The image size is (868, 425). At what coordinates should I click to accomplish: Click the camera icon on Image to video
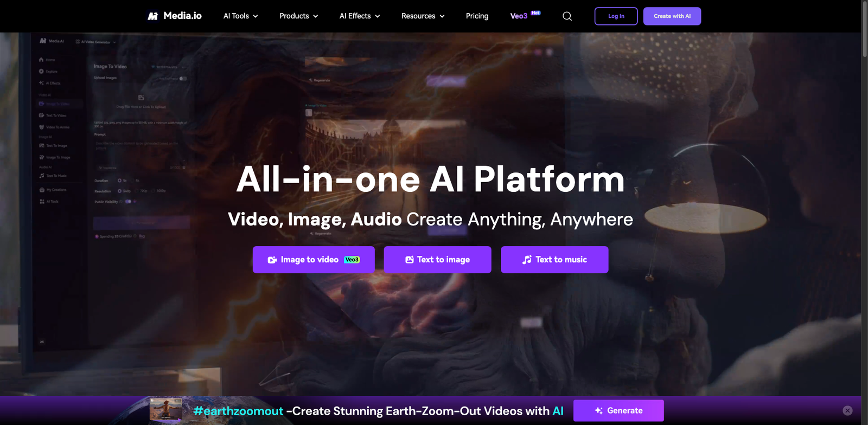[x=272, y=260]
